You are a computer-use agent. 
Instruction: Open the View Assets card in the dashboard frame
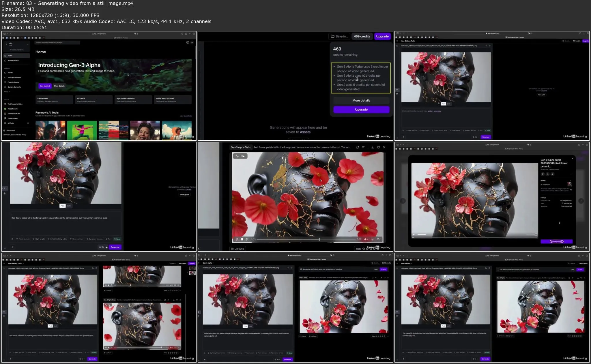coord(54,100)
